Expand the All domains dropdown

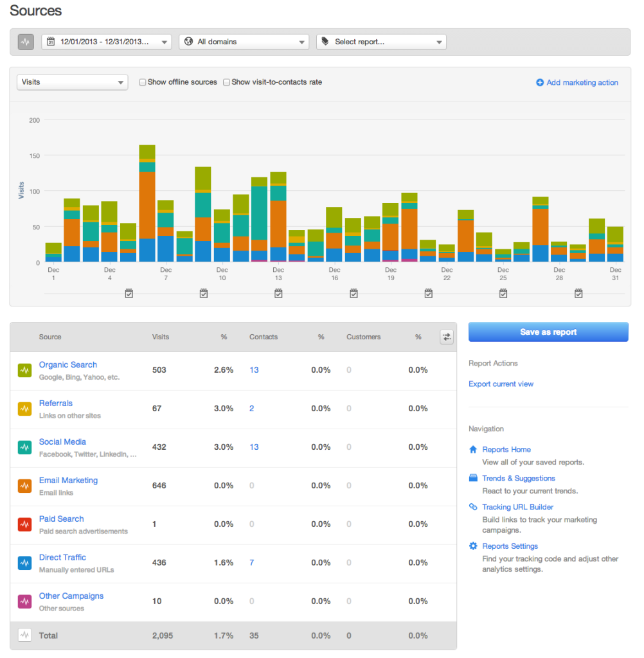pos(244,42)
